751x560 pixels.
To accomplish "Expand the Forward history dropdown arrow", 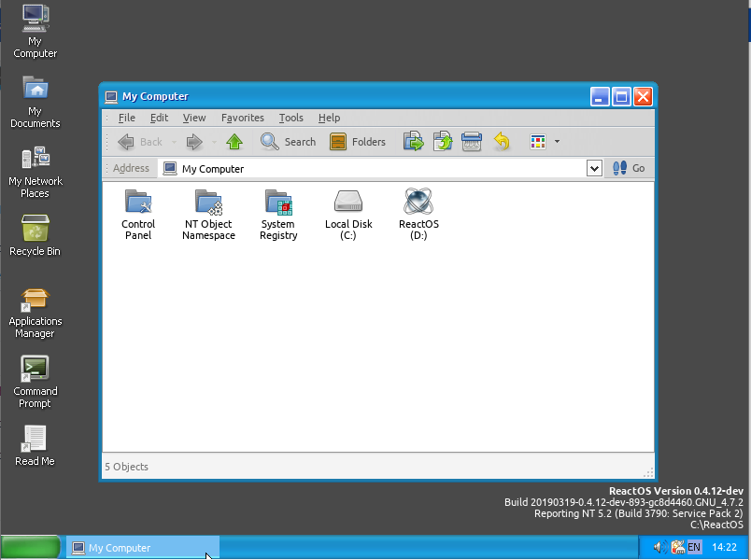I will coord(214,142).
